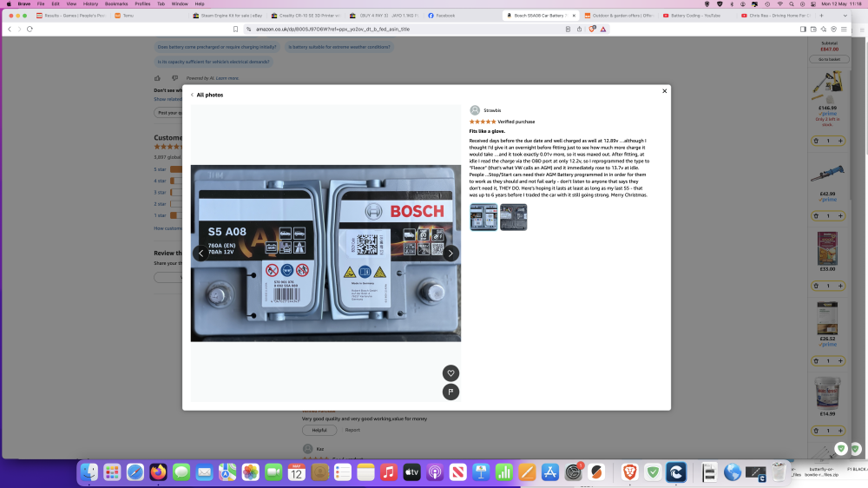
Task: Open the History menu
Action: click(90, 3)
